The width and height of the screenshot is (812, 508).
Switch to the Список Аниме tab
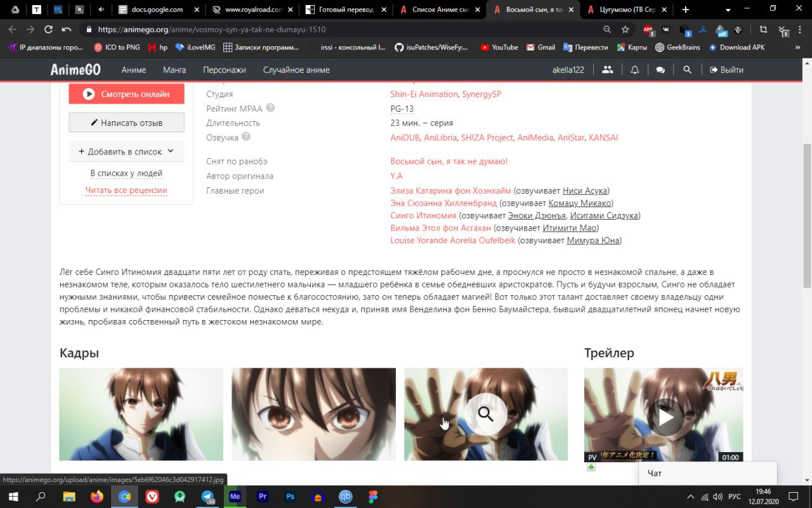[x=439, y=10]
